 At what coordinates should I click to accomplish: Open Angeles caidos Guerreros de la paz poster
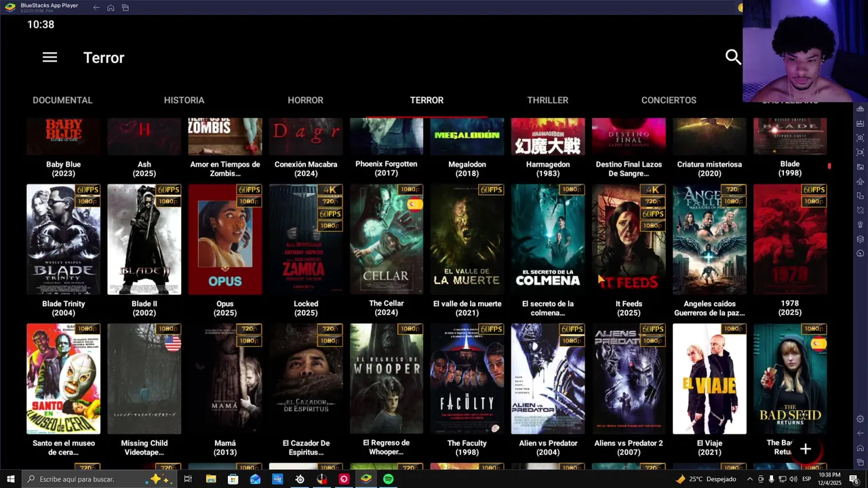(x=709, y=239)
